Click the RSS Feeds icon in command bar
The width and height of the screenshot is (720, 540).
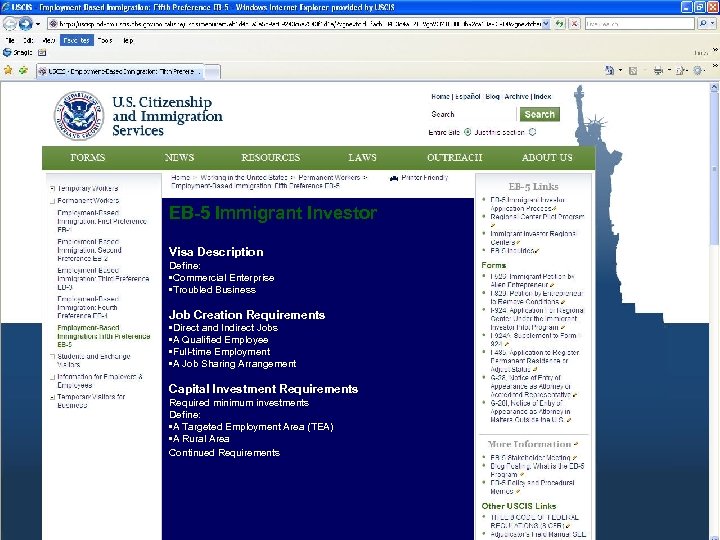click(x=633, y=71)
